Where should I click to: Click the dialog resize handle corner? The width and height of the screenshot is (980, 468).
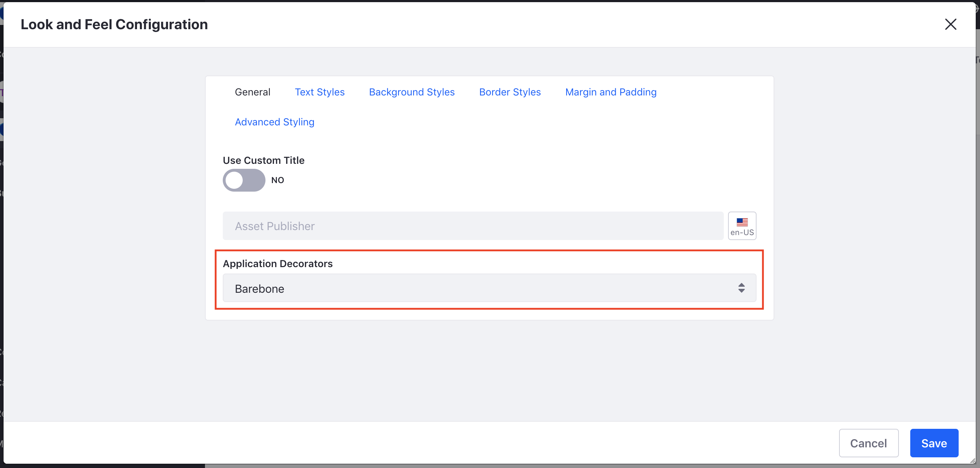[973, 461]
